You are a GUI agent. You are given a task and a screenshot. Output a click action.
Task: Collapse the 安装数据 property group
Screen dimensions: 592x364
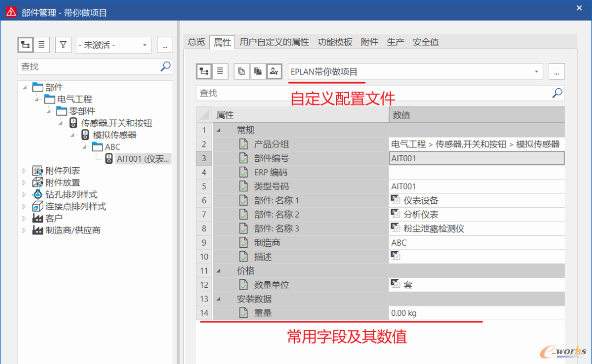coord(219,299)
